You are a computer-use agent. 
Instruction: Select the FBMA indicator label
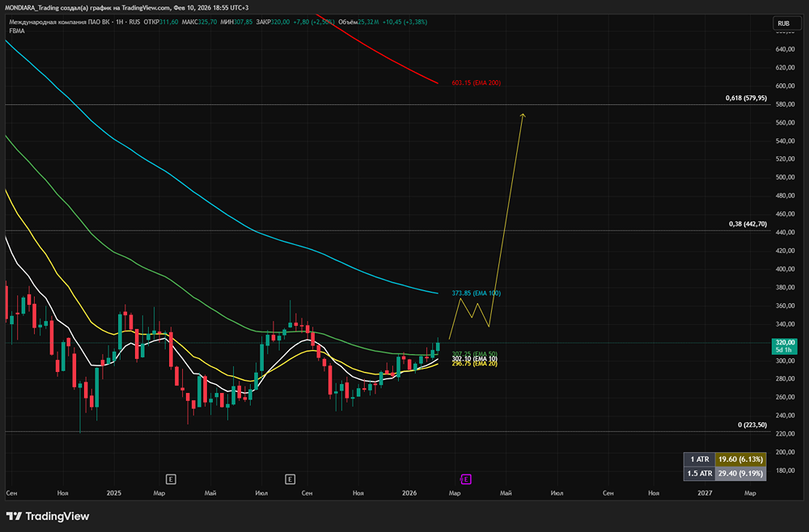pos(16,31)
